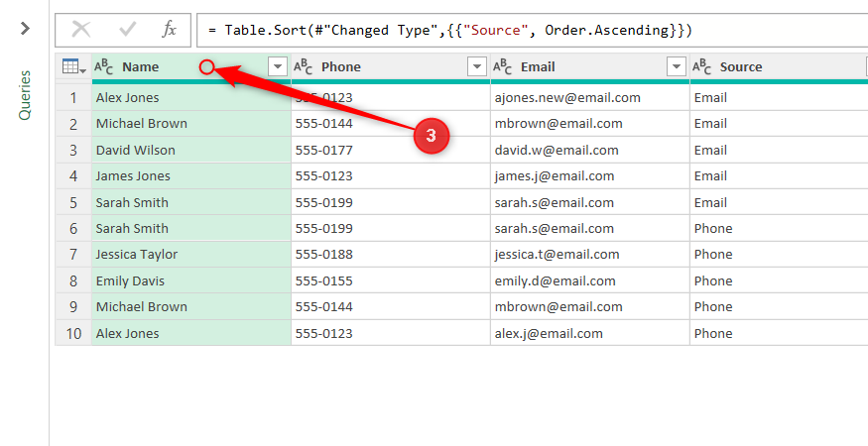Image resolution: width=868 pixels, height=446 pixels.
Task: Click the ABC data type icon for Source
Action: 701,67
